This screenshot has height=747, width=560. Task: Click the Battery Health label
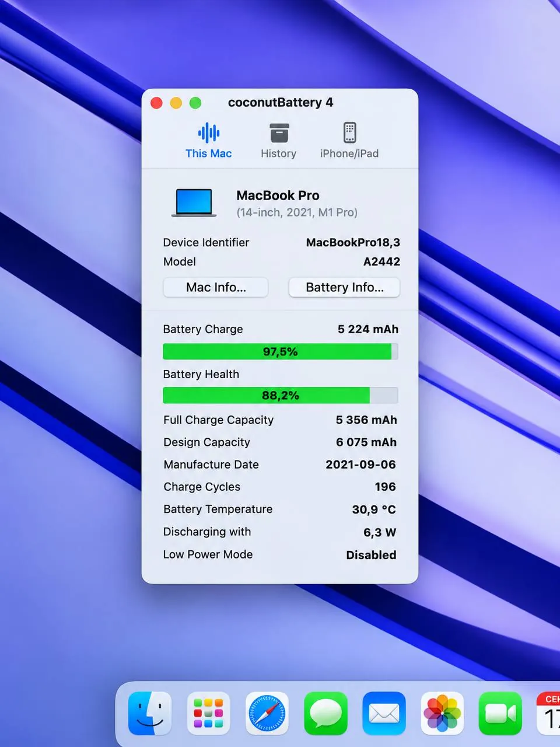click(x=201, y=374)
